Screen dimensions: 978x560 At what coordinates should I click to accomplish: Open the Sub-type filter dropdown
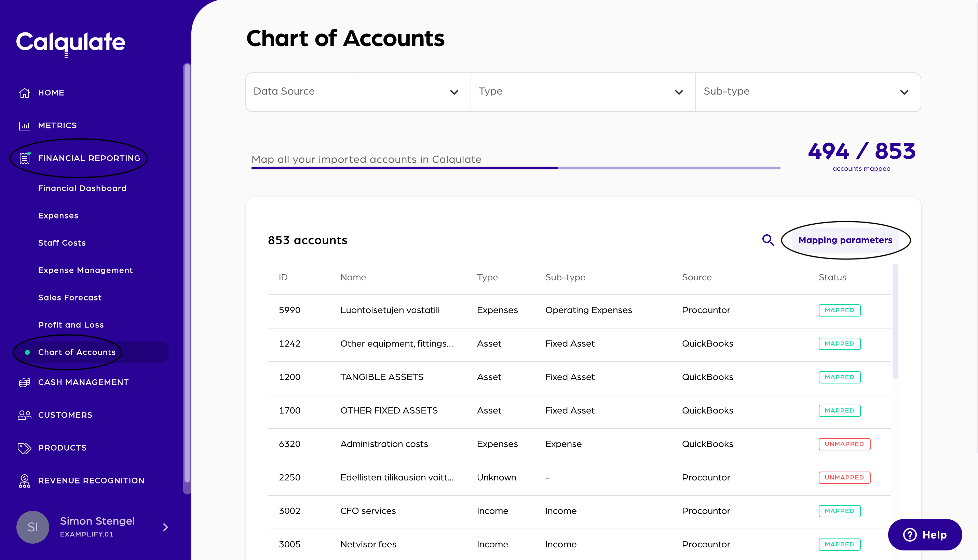(808, 92)
